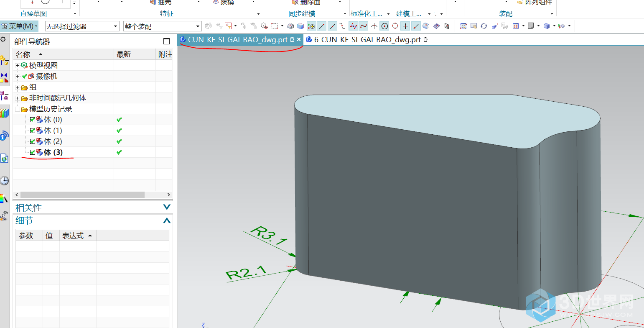This screenshot has width=644, height=328.
Task: Expand the 相关性 section
Action: tap(167, 208)
